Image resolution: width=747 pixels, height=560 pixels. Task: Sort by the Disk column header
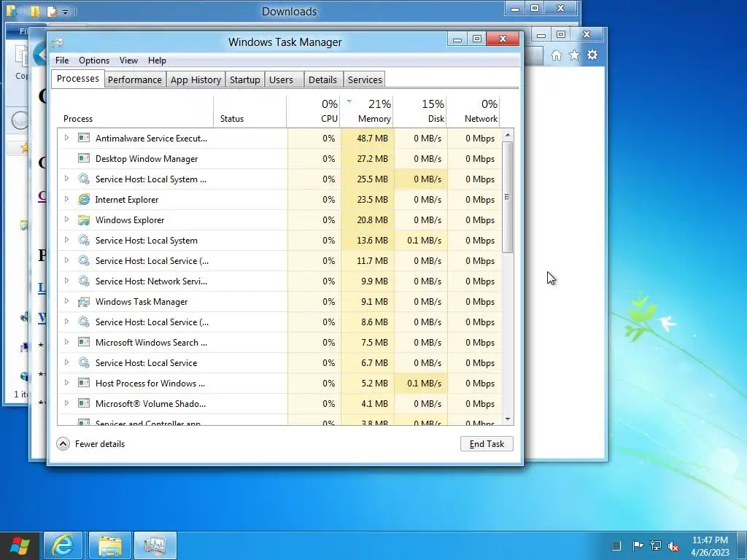[x=420, y=111]
